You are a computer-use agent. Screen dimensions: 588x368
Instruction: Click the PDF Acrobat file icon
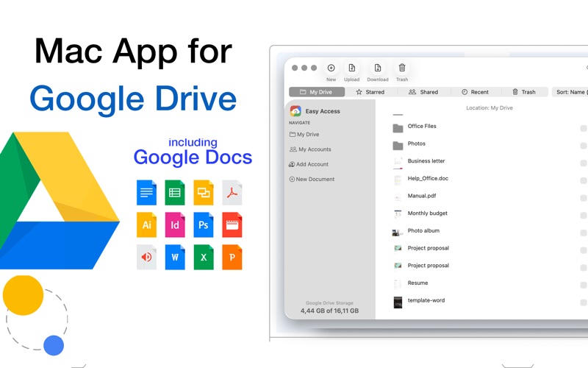click(x=232, y=193)
